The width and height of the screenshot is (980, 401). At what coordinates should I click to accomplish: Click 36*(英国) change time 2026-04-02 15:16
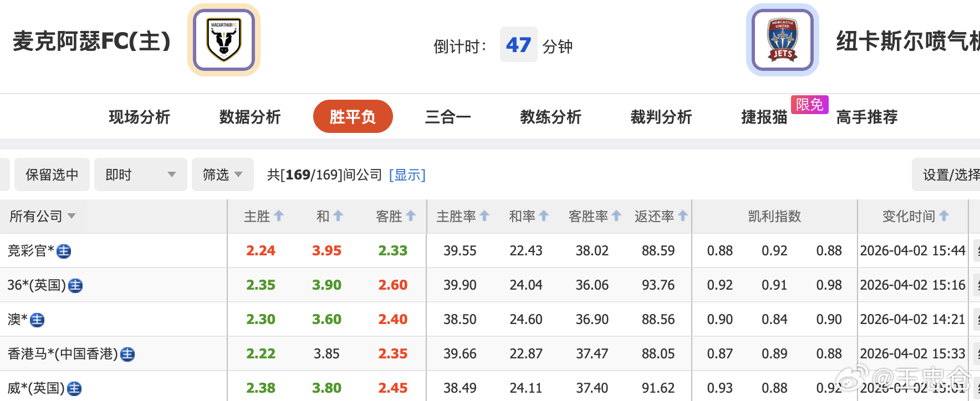(x=912, y=285)
